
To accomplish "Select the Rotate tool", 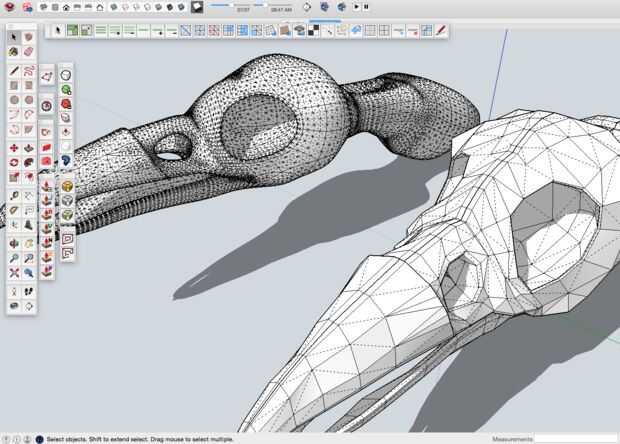I will click(14, 162).
